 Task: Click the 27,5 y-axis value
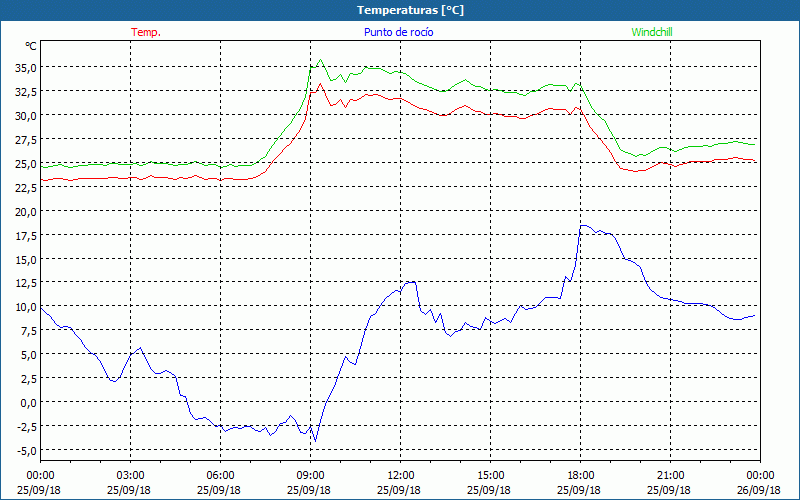[x=26, y=139]
